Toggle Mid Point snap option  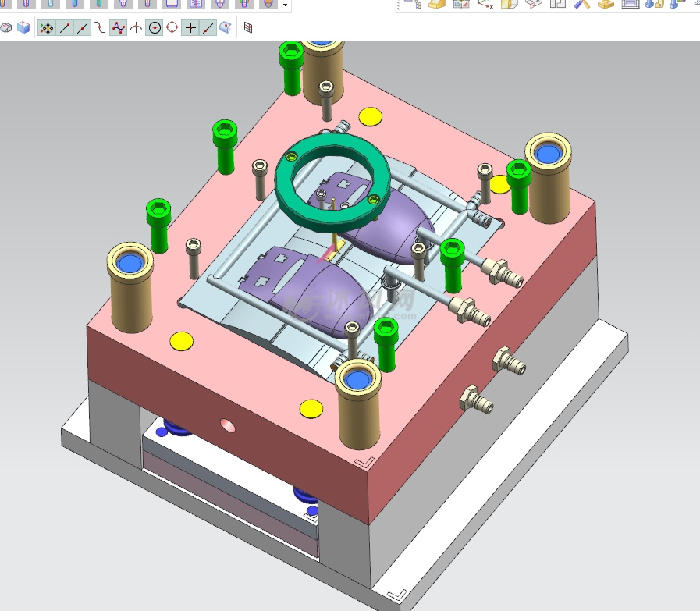click(x=83, y=28)
